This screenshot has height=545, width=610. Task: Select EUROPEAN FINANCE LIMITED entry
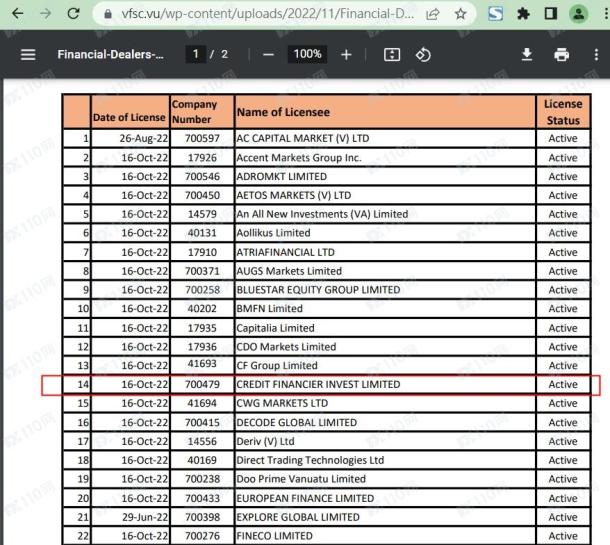pos(305,498)
